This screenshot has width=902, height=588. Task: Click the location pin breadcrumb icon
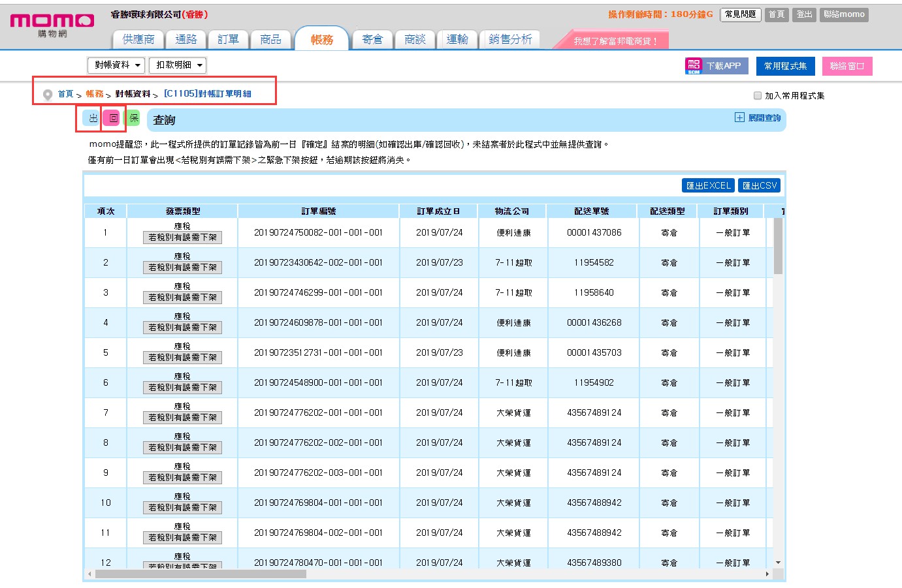(x=47, y=95)
